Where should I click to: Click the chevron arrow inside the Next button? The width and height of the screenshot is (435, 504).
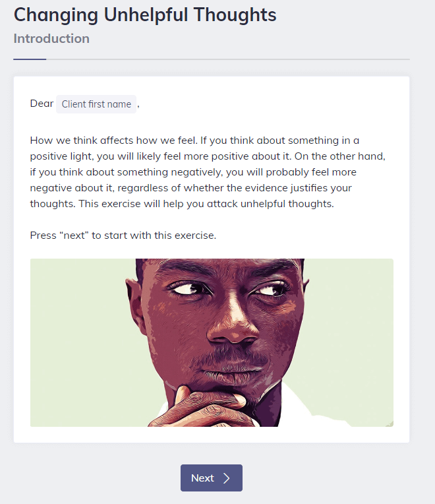227,478
